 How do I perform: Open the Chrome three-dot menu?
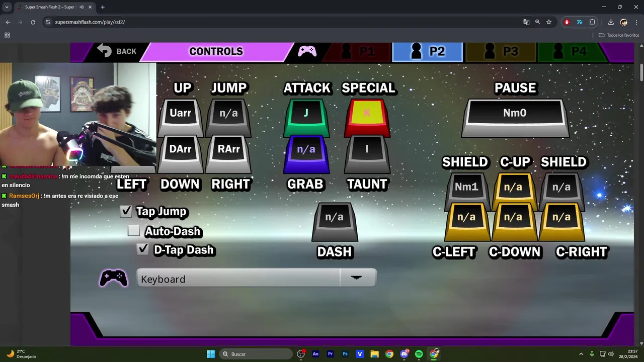[x=636, y=22]
